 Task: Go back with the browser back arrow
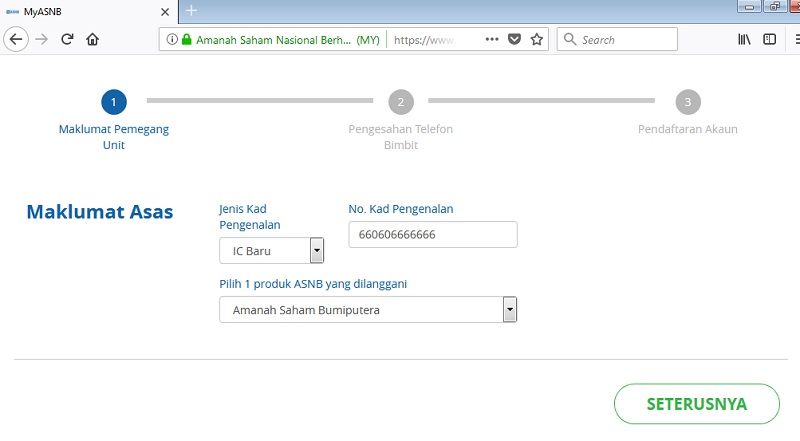pyautogui.click(x=16, y=39)
